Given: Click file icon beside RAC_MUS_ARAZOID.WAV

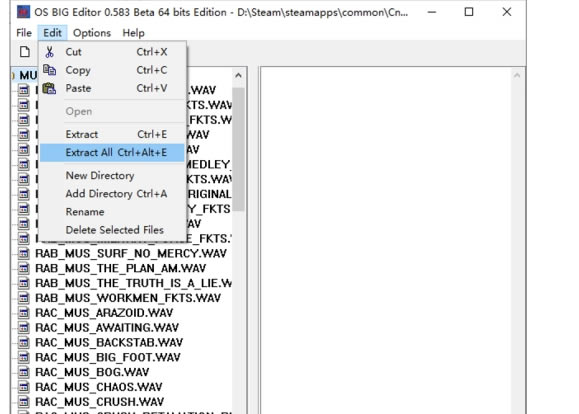Looking at the screenshot, I should tap(24, 313).
